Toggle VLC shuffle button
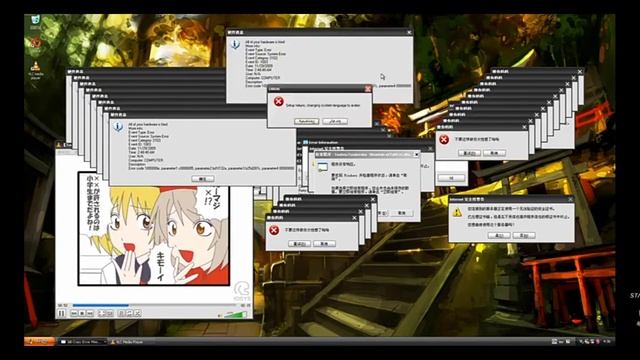Screen dimensions: 640x360 (x=138, y=313)
